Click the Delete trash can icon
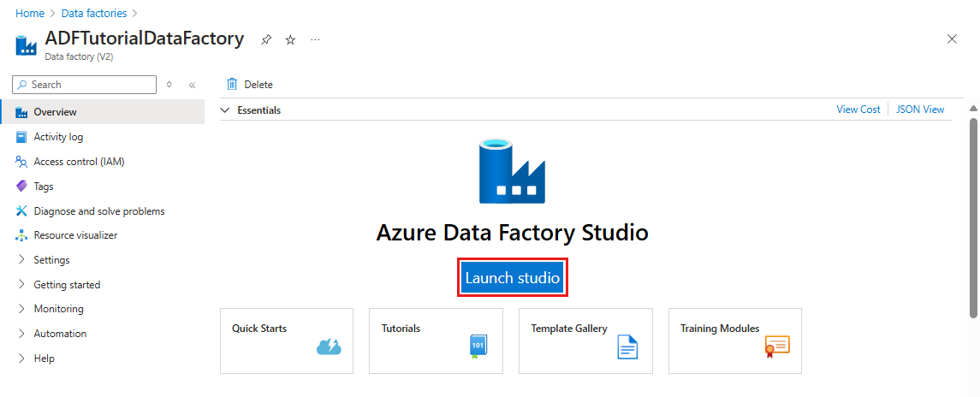980x397 pixels. (232, 85)
